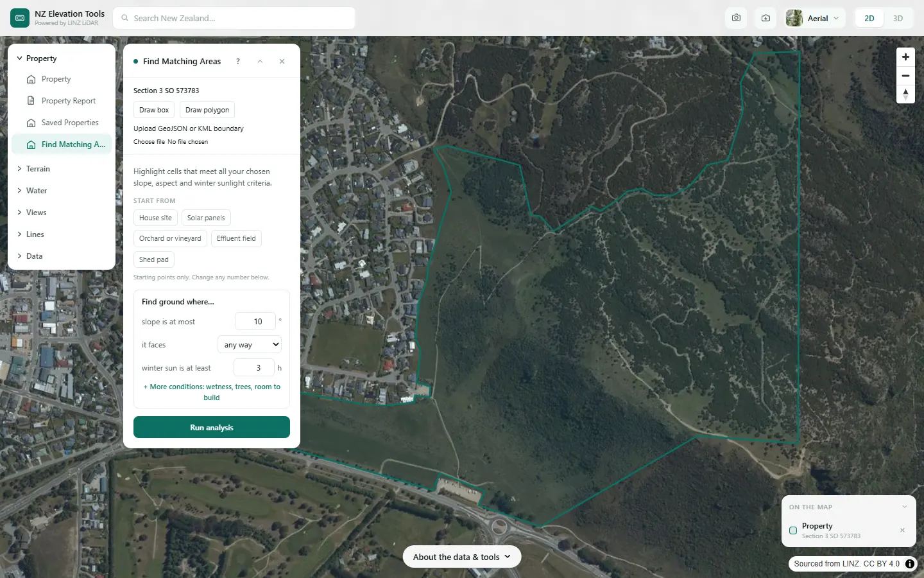Viewport: 924px width, 578px height.
Task: Open Property Report in sidebar
Action: pyautogui.click(x=62, y=101)
